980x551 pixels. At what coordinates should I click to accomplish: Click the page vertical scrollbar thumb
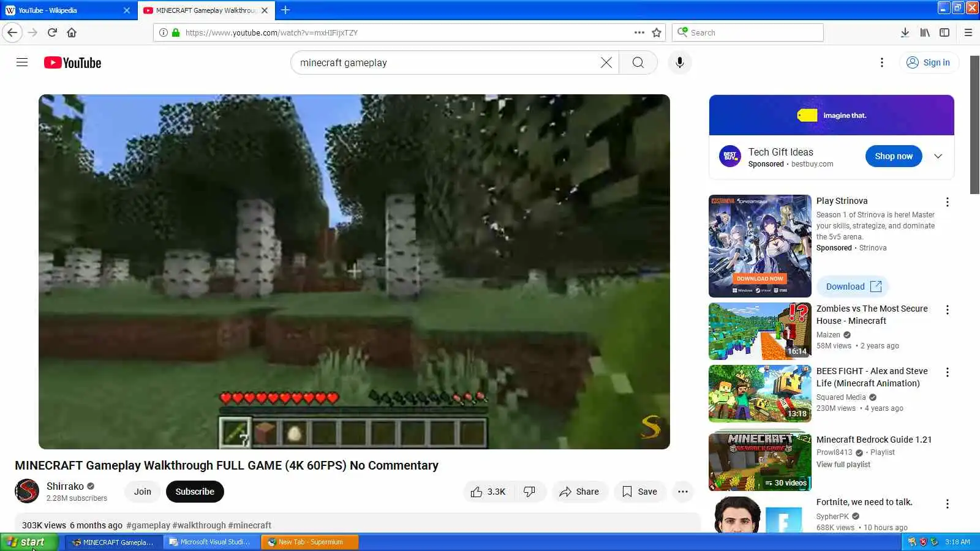point(974,125)
